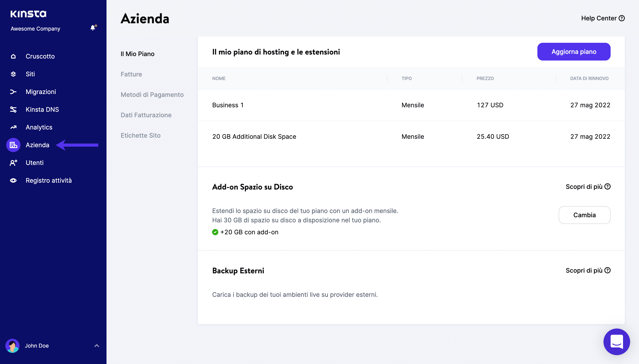Open the Dati Fatturazione tab
Viewport: 639px width, 364px height.
[x=146, y=115]
